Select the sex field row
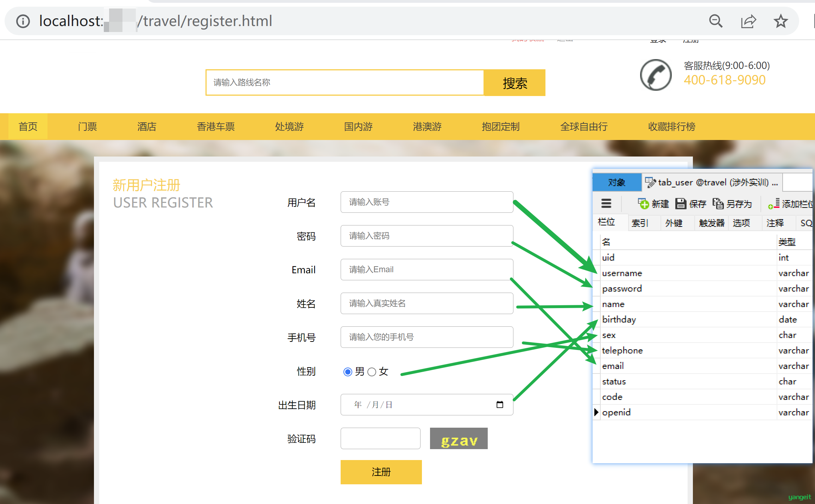The width and height of the screenshot is (815, 504). point(703,335)
